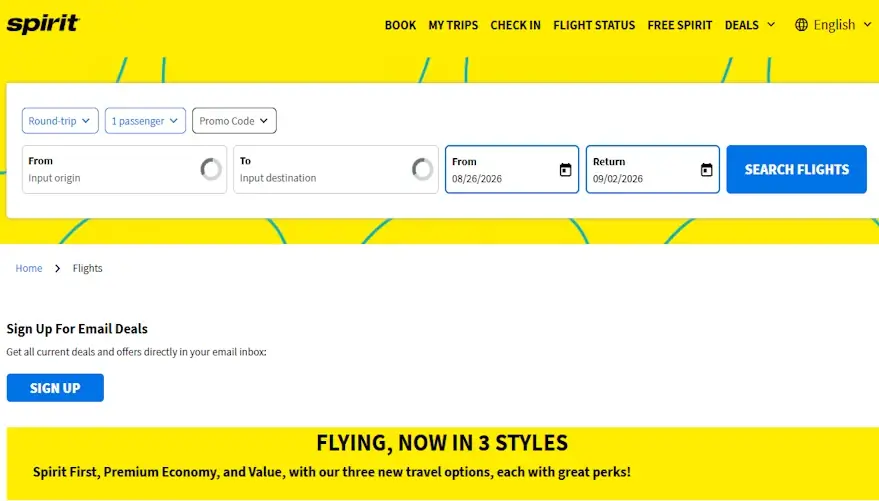Open the English language selector
This screenshot has height=501, width=879.
pos(834,25)
